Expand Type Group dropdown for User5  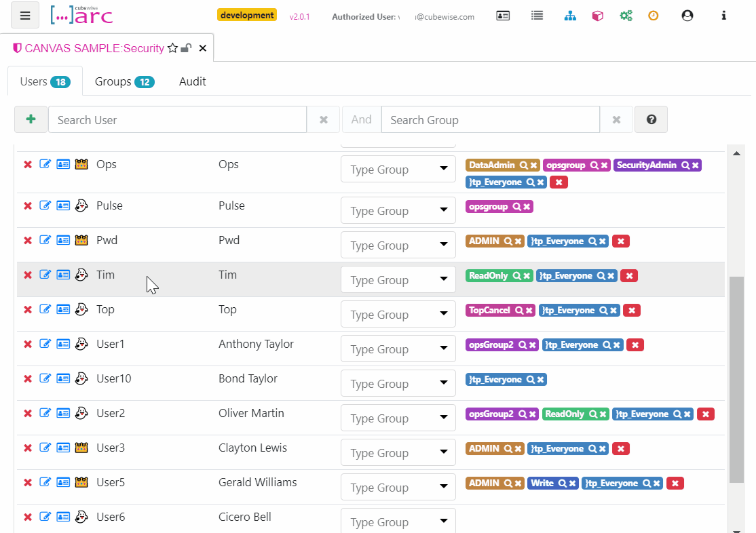click(x=398, y=488)
